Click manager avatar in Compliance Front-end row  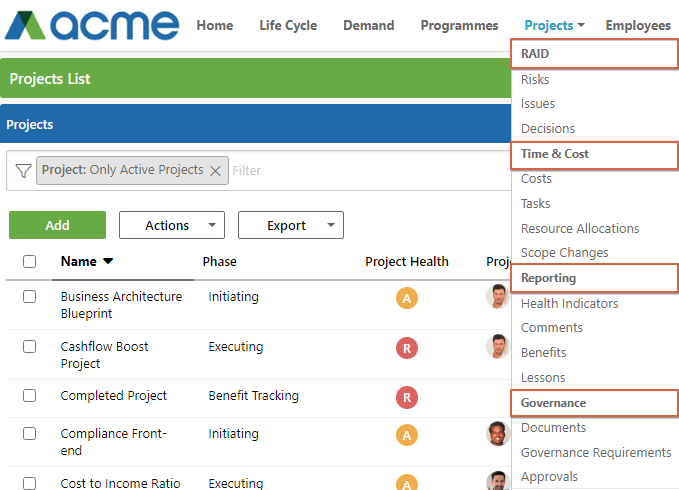(498, 433)
